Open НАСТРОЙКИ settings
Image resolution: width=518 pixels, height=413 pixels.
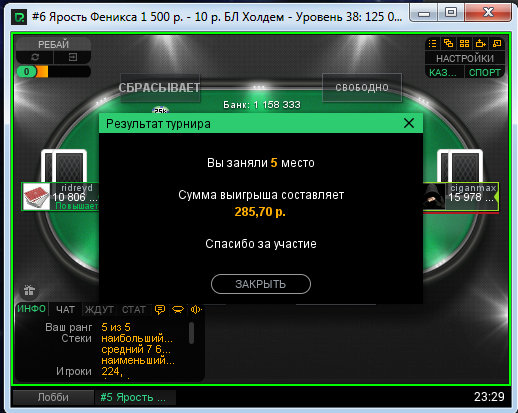[465, 58]
